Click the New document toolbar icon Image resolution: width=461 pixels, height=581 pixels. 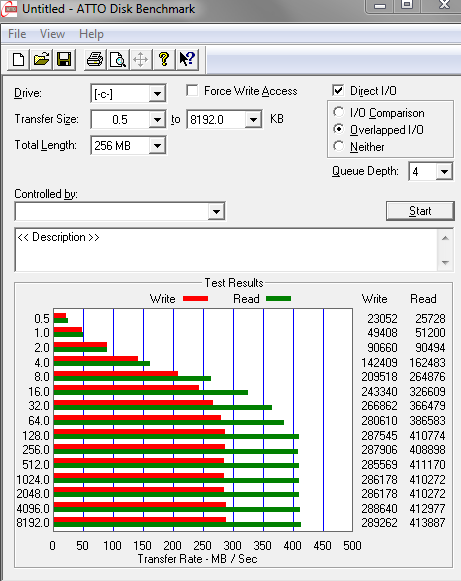tap(19, 59)
